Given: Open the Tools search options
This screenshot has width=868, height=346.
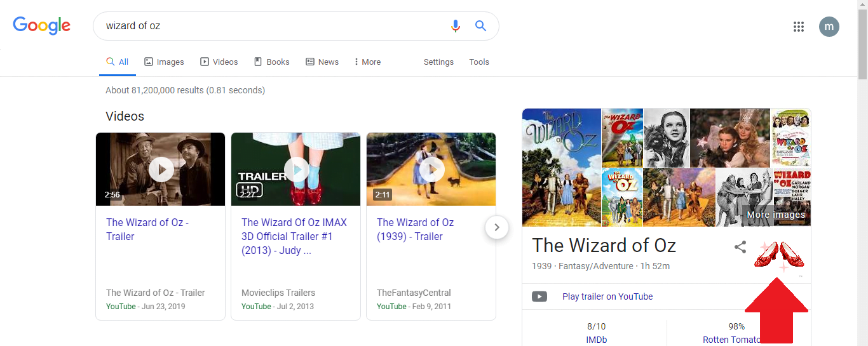Looking at the screenshot, I should 479,62.
